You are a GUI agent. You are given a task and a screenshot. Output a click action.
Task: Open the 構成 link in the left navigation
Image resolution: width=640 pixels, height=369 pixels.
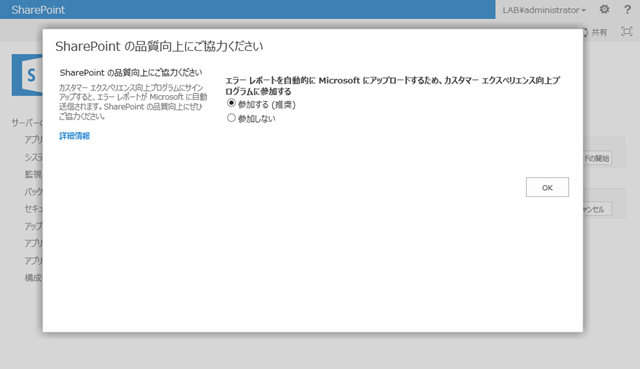tap(33, 278)
